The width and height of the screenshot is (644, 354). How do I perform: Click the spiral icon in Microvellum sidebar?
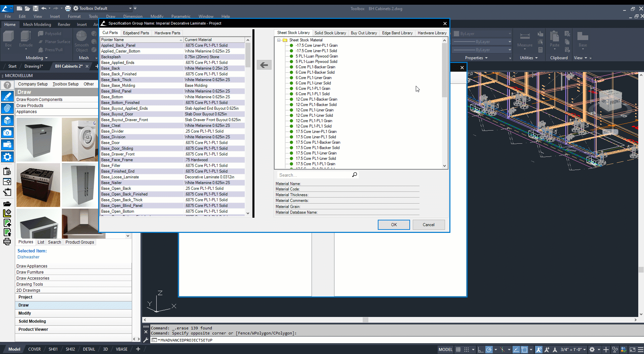tap(7, 108)
